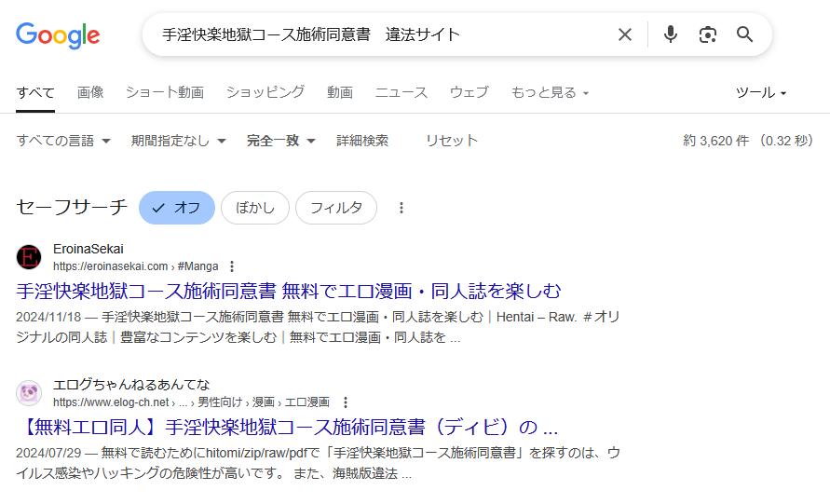
Task: Open SafeSearch more options three-dot menu
Action: coord(401,208)
